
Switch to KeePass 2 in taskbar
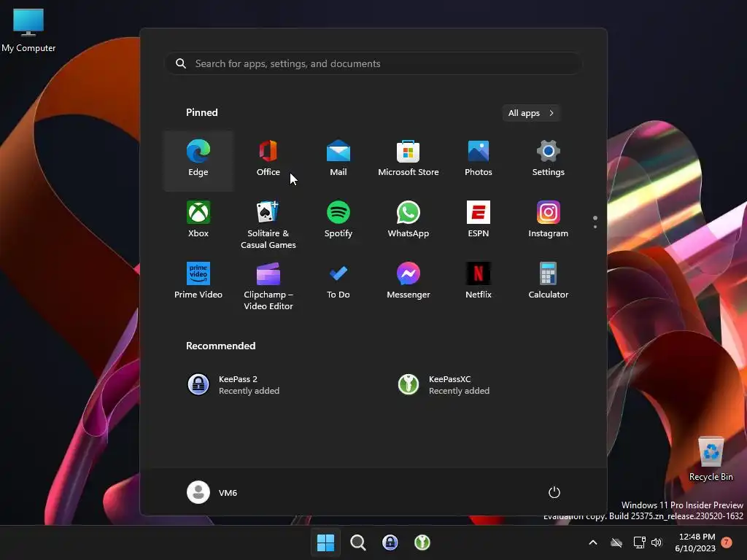click(390, 542)
